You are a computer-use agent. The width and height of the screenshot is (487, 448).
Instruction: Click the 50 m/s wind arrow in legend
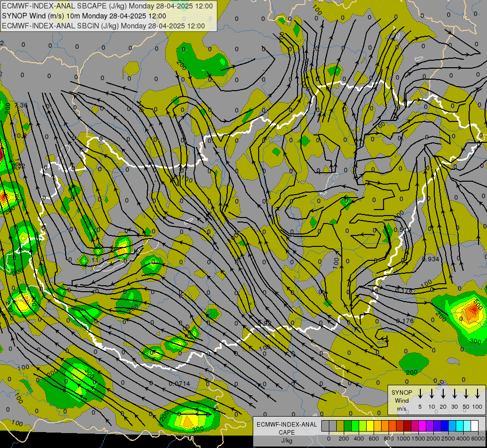pyautogui.click(x=466, y=393)
